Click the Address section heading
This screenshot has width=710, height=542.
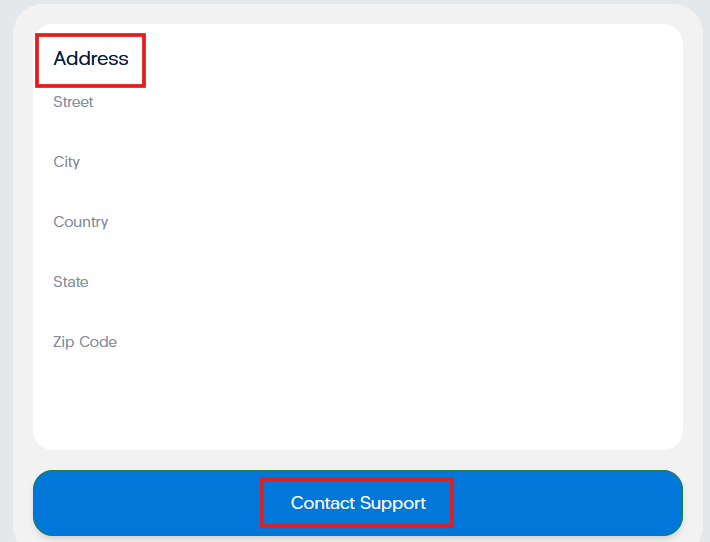[91, 58]
